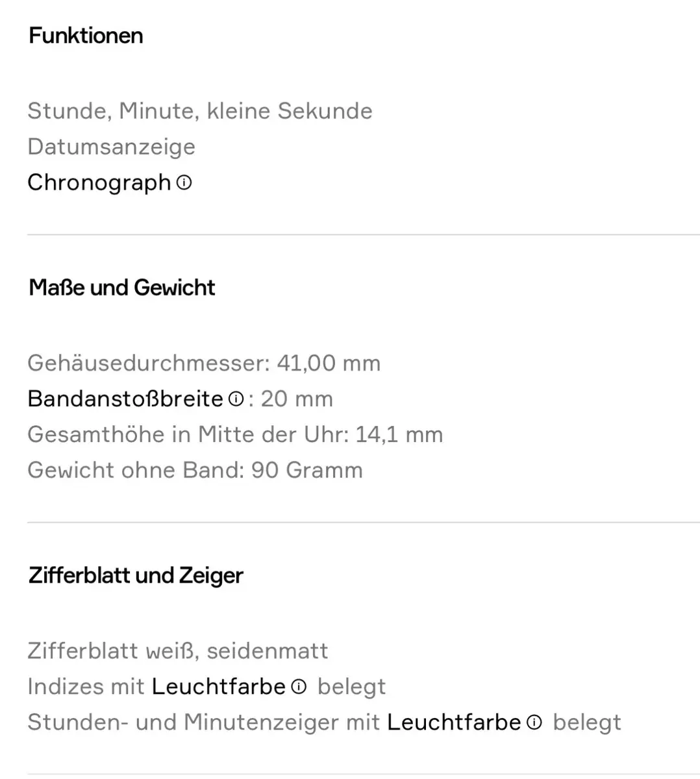700x779 pixels.
Task: Click 'Indizes mit' text before Leuchtfarbe
Action: coord(86,686)
